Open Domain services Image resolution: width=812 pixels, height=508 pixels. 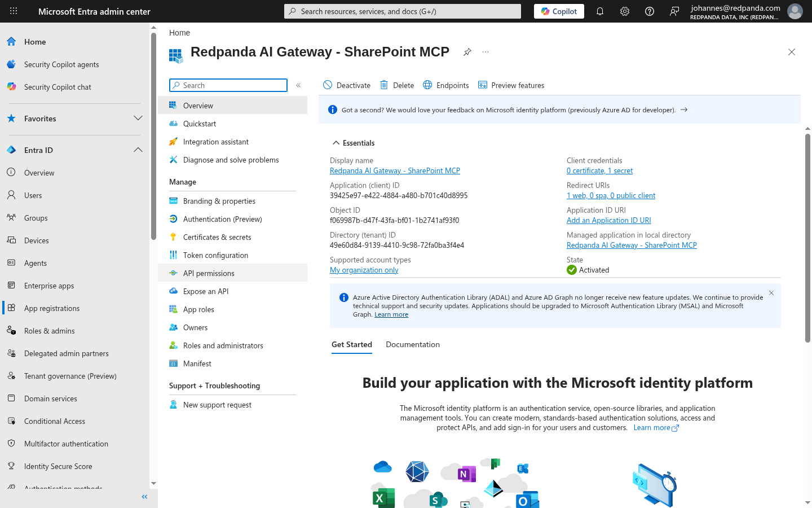tap(74, 398)
